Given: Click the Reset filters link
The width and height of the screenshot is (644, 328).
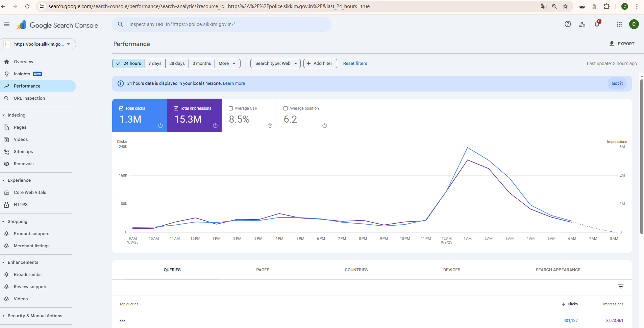Looking at the screenshot, I should [x=355, y=64].
